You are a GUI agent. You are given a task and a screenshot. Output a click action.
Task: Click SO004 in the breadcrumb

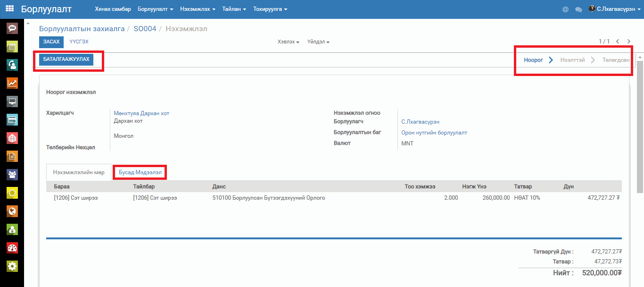[145, 29]
